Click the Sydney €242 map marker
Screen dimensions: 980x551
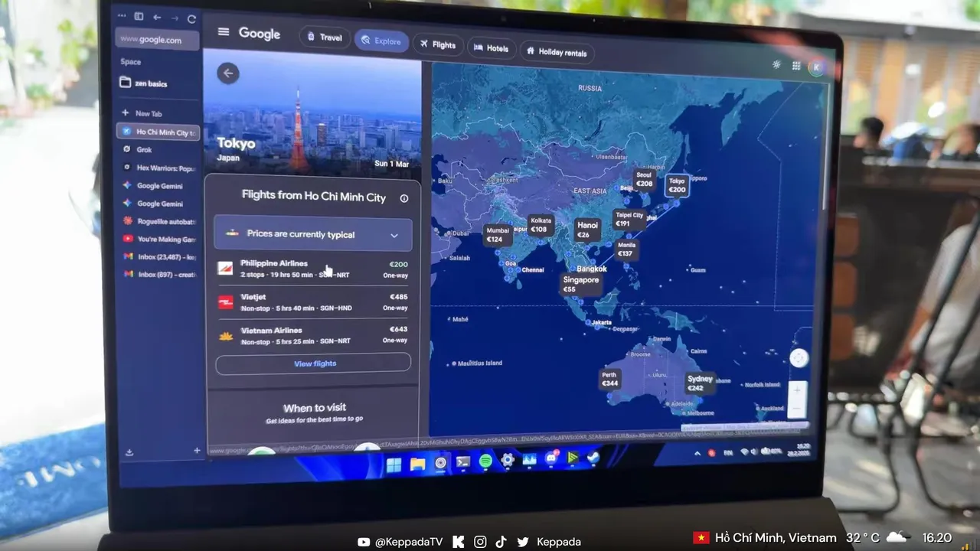[700, 383]
